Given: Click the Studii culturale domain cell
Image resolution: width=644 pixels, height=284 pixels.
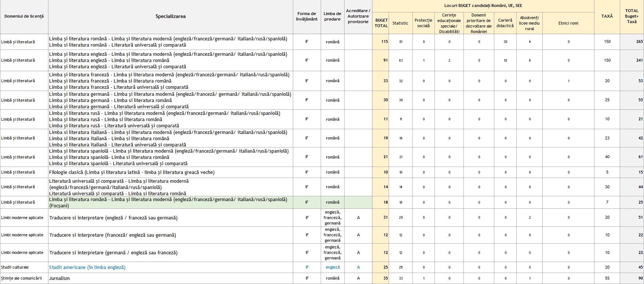Looking at the screenshot, I should [x=24, y=267].
